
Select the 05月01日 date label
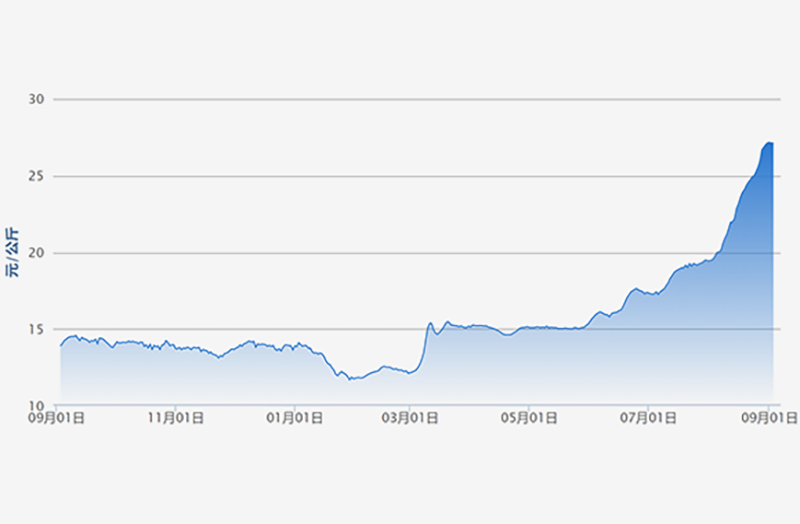[x=529, y=420]
